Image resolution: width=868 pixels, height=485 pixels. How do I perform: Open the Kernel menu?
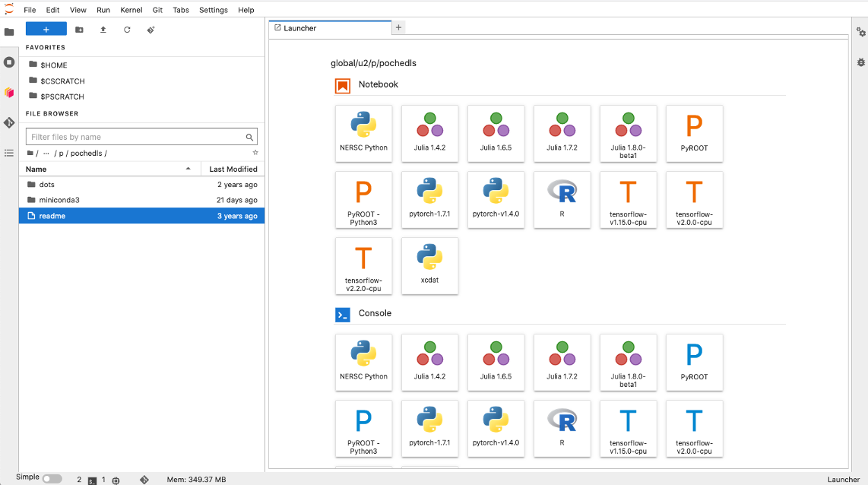(131, 10)
